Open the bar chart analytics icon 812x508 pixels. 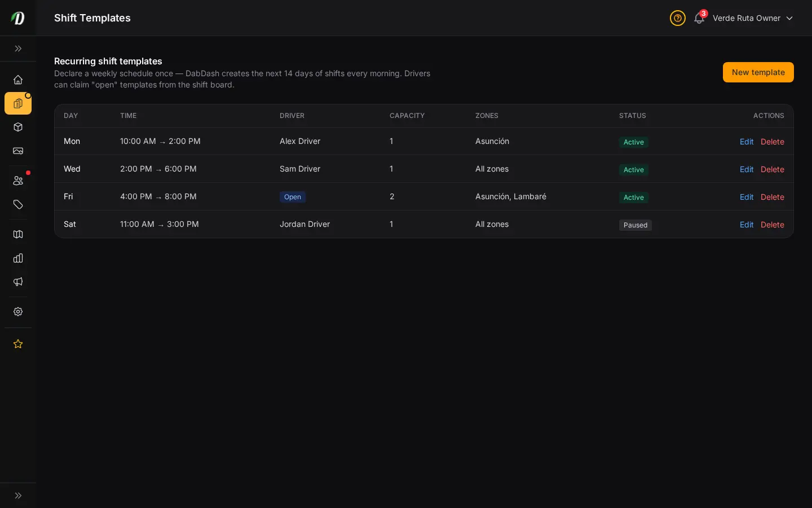18,258
